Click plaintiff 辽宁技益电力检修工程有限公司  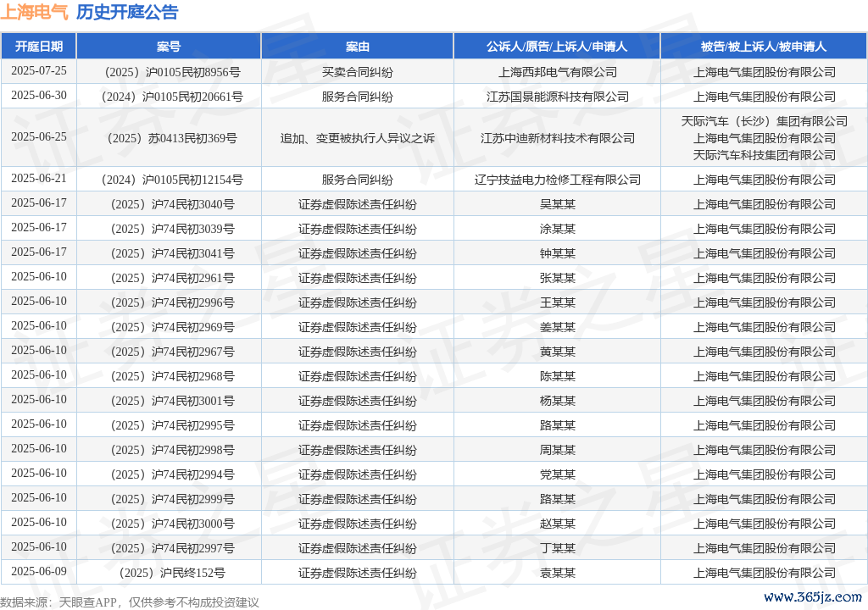(x=557, y=180)
